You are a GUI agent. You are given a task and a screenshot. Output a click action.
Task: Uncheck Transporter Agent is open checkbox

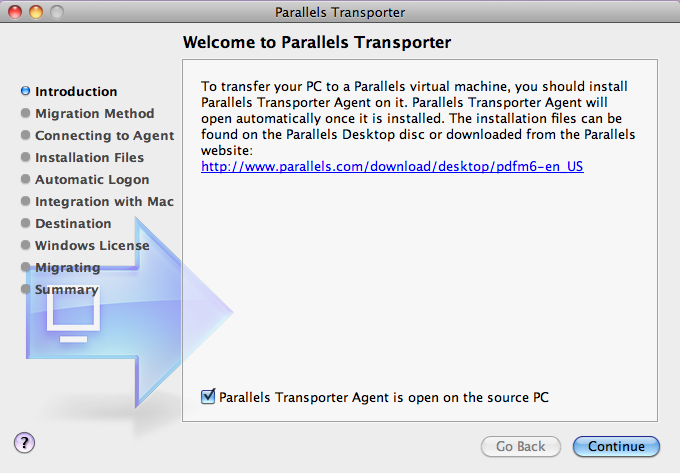pyautogui.click(x=208, y=396)
